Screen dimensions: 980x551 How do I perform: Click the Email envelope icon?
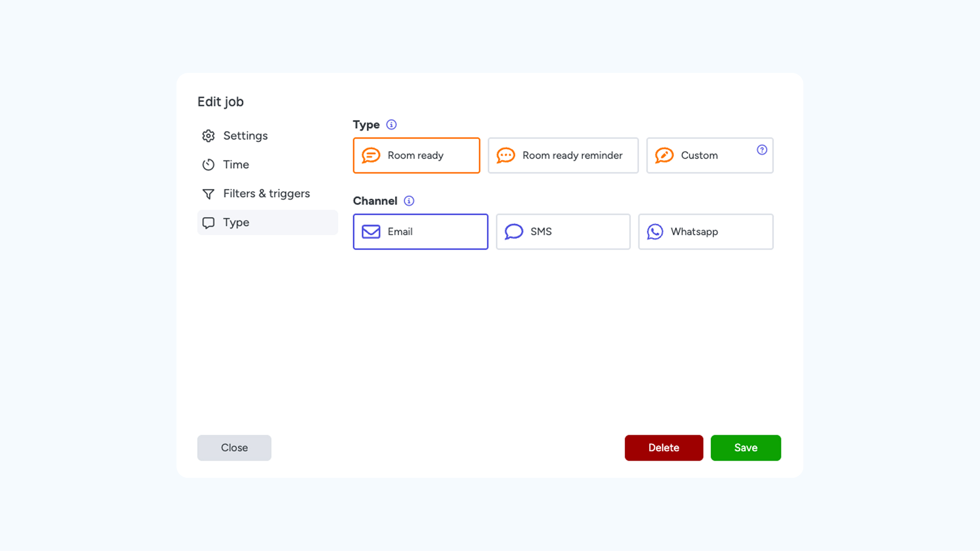[x=371, y=232]
